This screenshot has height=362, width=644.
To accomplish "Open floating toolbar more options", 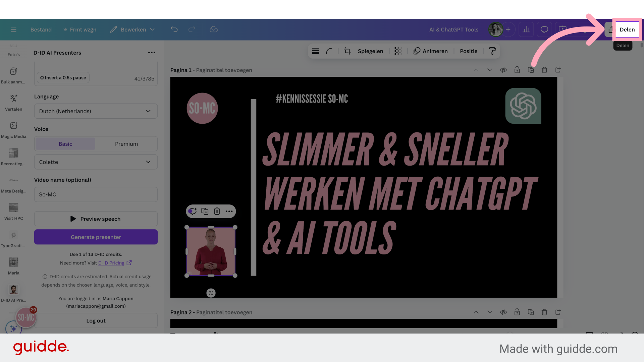I will click(x=229, y=211).
